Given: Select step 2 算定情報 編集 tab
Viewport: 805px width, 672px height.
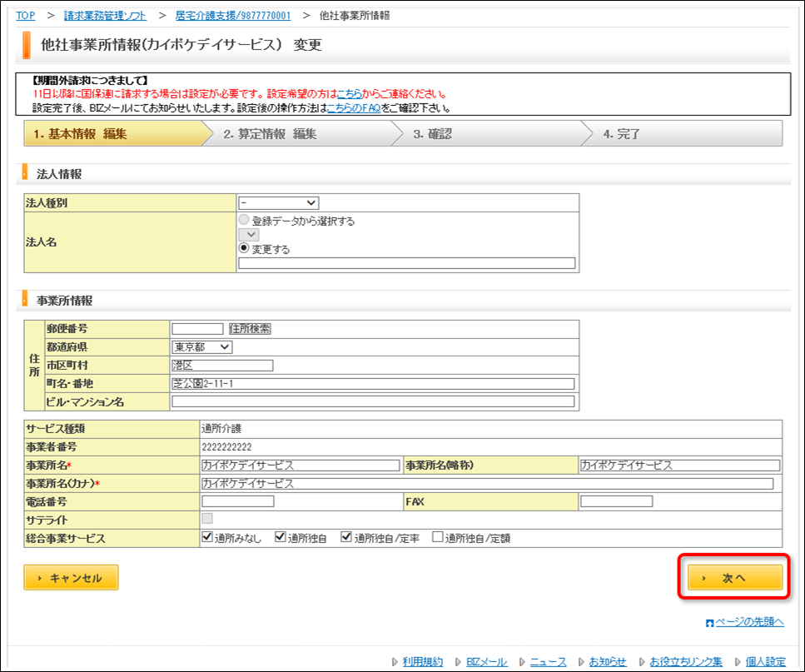Looking at the screenshot, I should [x=303, y=134].
